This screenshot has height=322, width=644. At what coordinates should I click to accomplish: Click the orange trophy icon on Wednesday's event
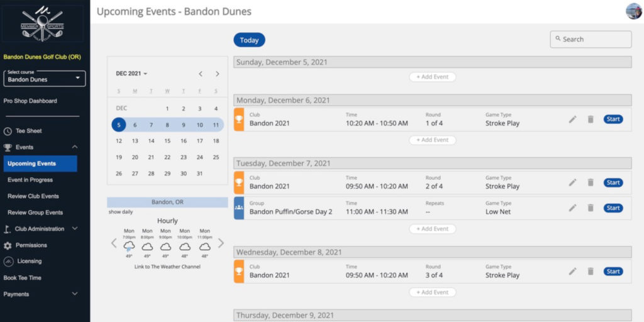(x=239, y=272)
